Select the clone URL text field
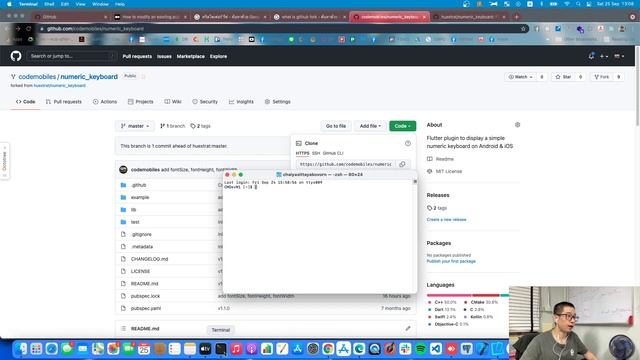The width and height of the screenshot is (640, 360). (345, 164)
